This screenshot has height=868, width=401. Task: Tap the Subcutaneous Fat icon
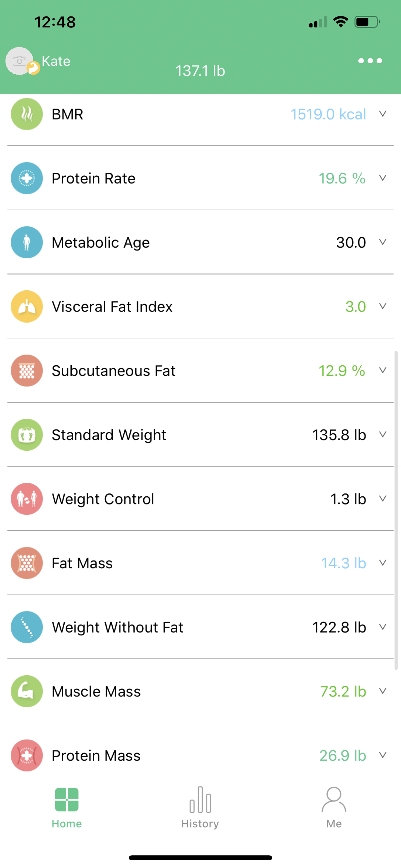26,371
